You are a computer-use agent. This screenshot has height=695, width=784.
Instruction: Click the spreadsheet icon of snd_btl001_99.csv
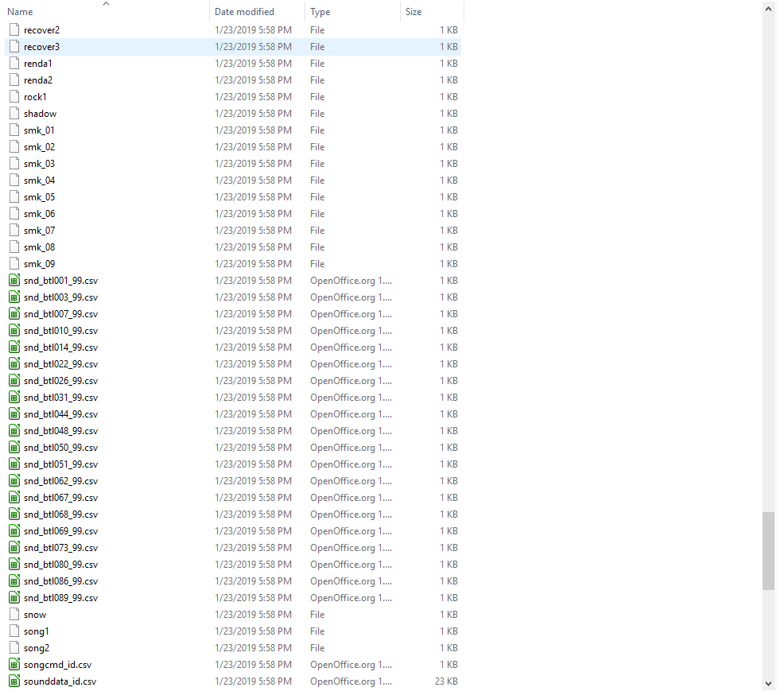click(x=14, y=281)
